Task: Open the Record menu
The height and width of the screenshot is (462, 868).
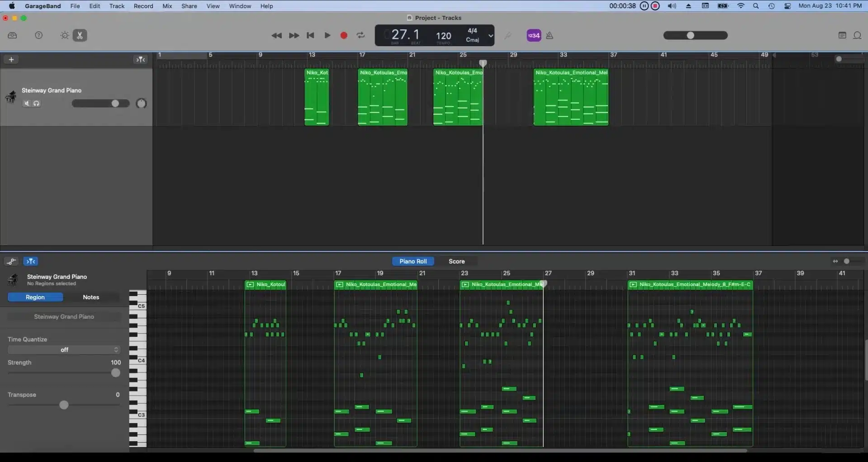Action: pyautogui.click(x=143, y=6)
